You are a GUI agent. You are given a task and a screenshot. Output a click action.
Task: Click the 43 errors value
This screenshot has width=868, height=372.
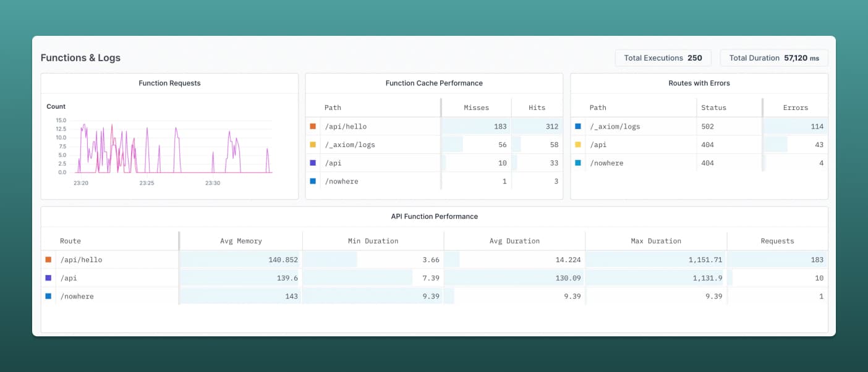coord(819,145)
